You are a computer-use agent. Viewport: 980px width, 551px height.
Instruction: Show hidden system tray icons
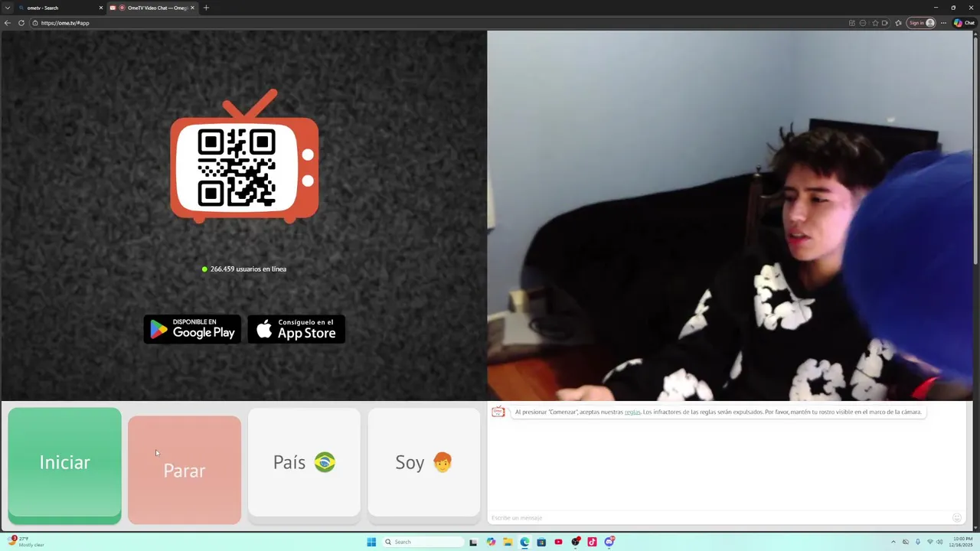[x=893, y=542]
